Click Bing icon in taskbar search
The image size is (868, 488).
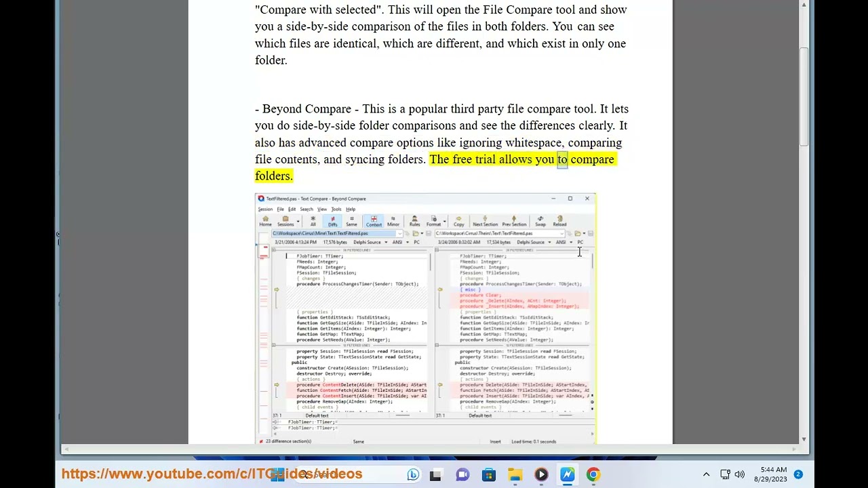[x=412, y=474]
